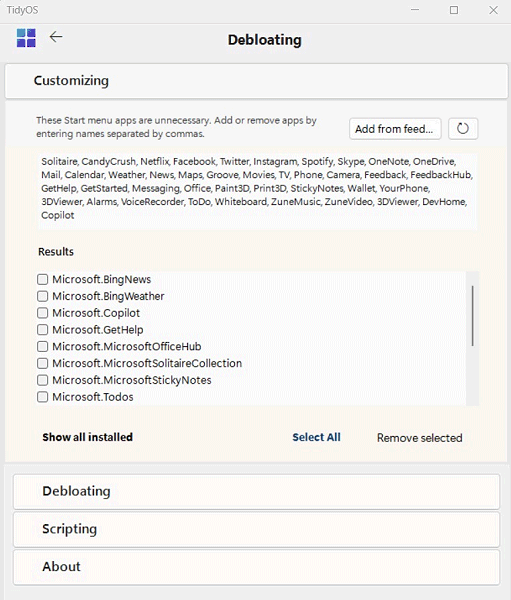The height and width of the screenshot is (600, 511).
Task: Check the Microsoft.BingNews checkbox
Action: coord(42,279)
